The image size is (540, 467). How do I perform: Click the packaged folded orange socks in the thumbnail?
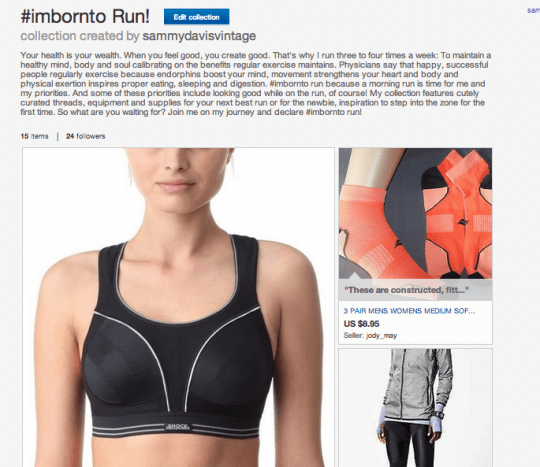pyautogui.click(x=457, y=214)
